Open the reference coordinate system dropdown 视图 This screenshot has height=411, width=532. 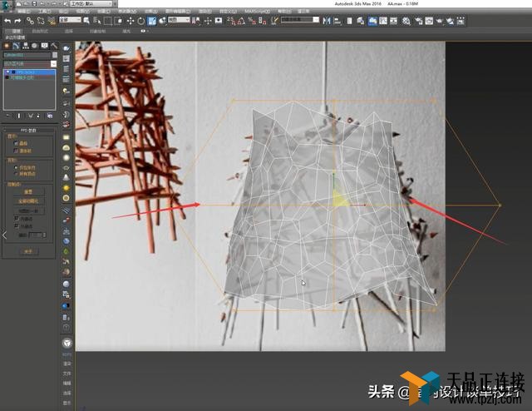pyautogui.click(x=179, y=20)
